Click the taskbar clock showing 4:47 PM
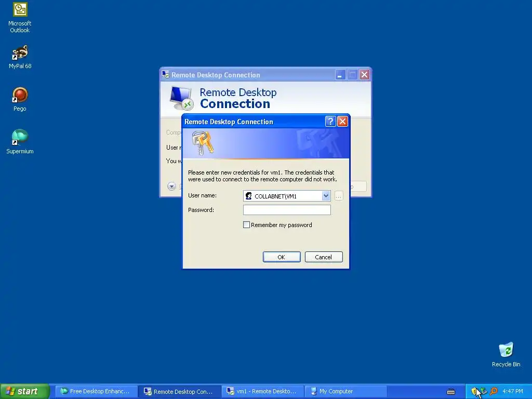The height and width of the screenshot is (399, 532). pos(513,391)
